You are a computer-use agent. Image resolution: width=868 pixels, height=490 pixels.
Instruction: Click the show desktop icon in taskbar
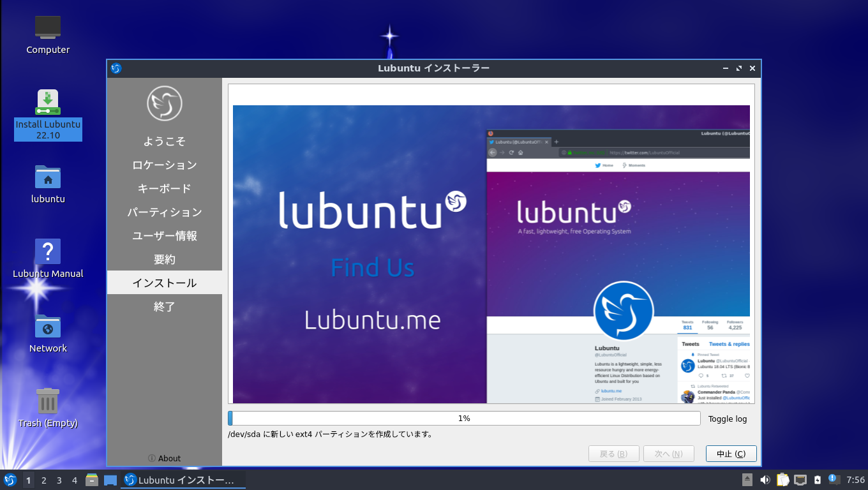pyautogui.click(x=110, y=480)
